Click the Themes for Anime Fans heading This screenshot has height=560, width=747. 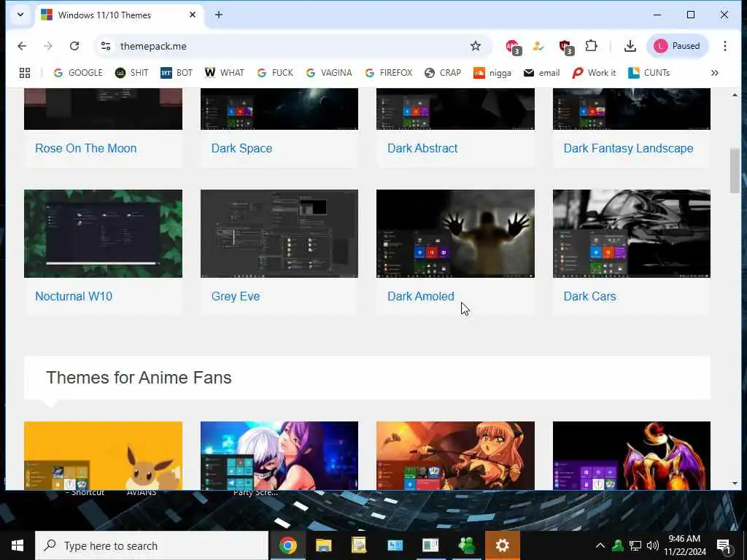point(139,378)
